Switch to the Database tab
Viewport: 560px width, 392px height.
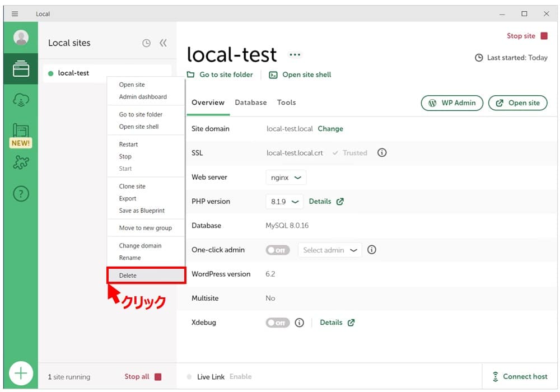click(251, 103)
